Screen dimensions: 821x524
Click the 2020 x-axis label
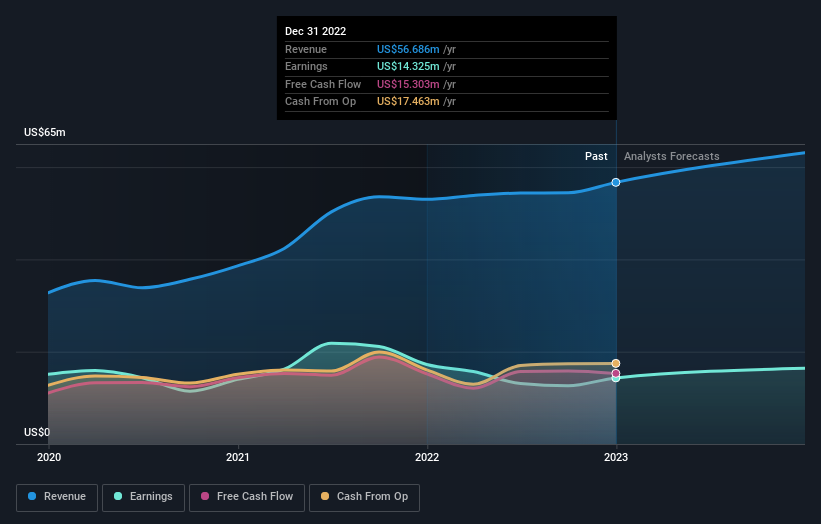click(49, 457)
